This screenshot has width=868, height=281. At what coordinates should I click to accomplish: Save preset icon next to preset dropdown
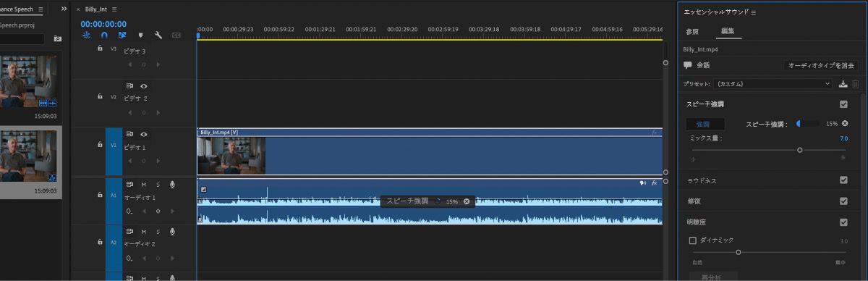pos(843,84)
